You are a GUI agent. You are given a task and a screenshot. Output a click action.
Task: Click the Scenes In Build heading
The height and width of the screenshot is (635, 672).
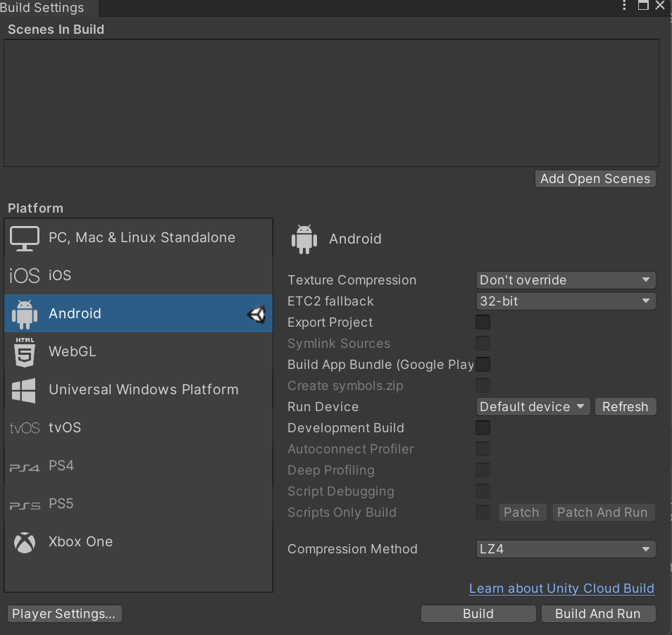click(56, 30)
